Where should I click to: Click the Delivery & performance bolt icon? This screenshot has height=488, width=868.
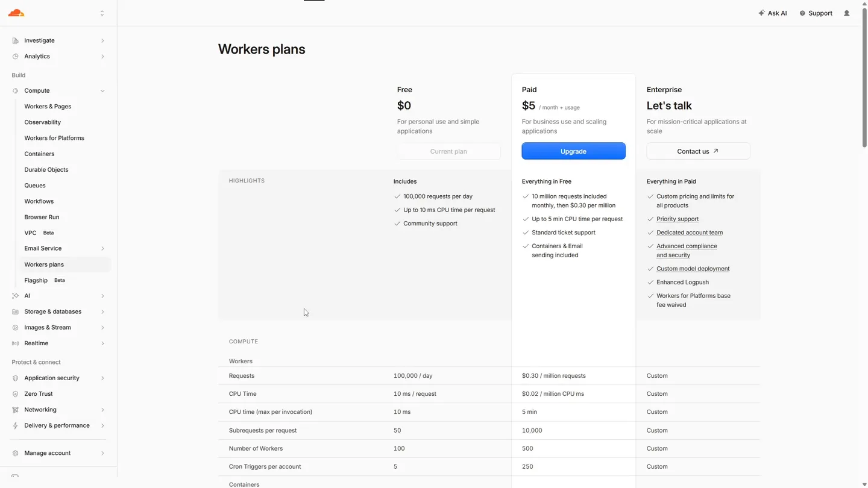click(x=15, y=425)
